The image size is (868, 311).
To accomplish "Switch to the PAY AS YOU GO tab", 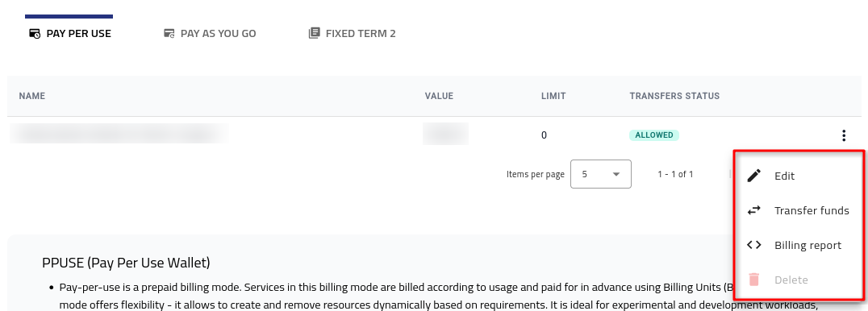I will (x=210, y=33).
